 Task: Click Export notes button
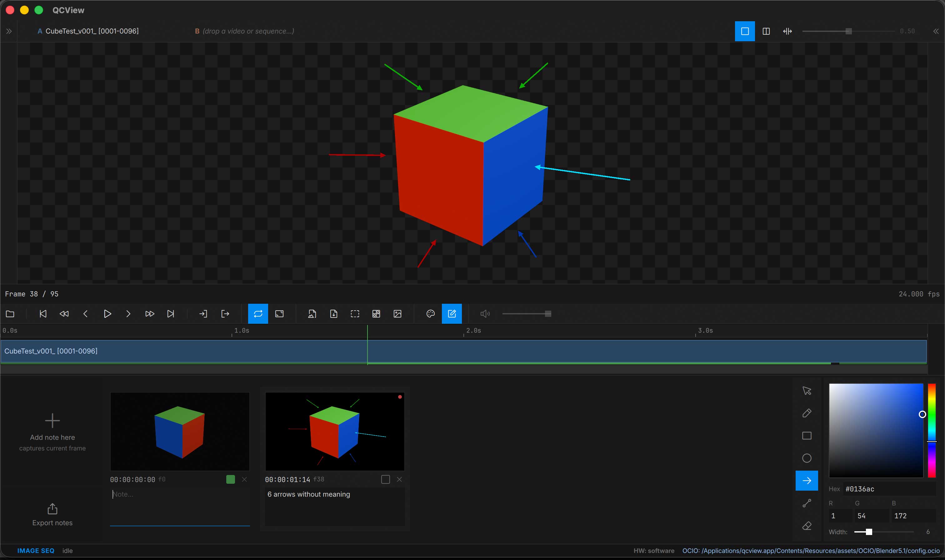click(x=52, y=515)
